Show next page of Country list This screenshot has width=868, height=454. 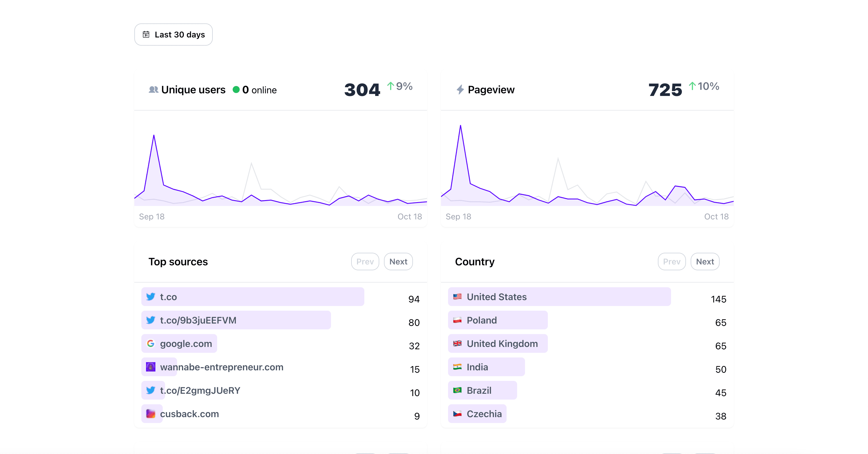tap(705, 262)
